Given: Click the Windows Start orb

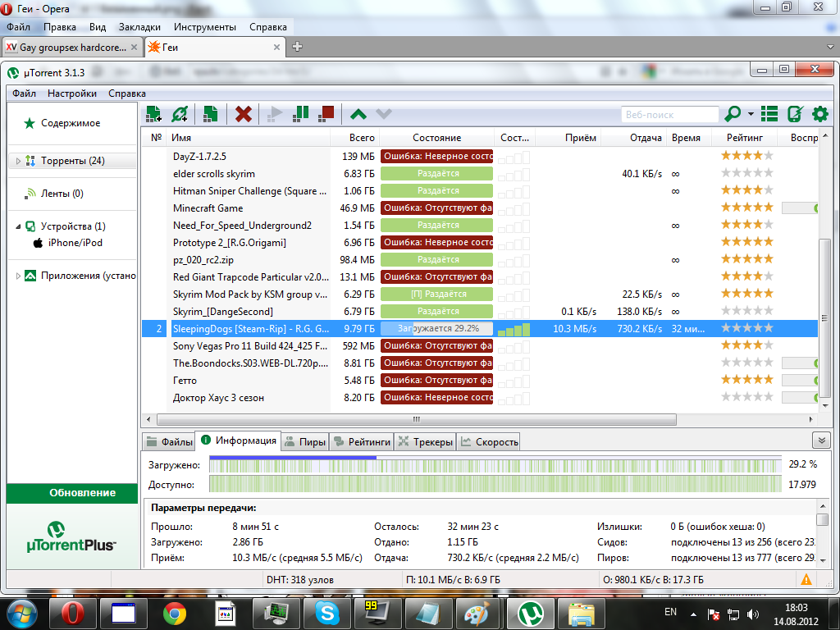Looking at the screenshot, I should (x=21, y=614).
